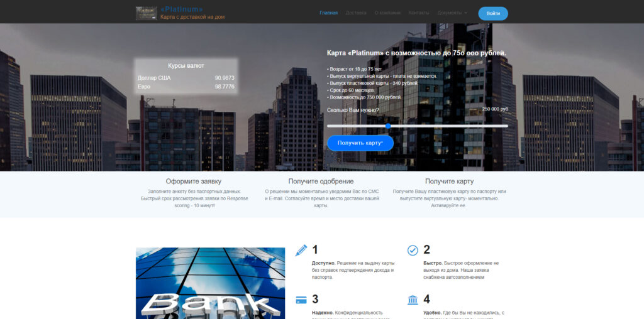Click the credit card icon beside step 3
This screenshot has height=319, width=644.
301,300
